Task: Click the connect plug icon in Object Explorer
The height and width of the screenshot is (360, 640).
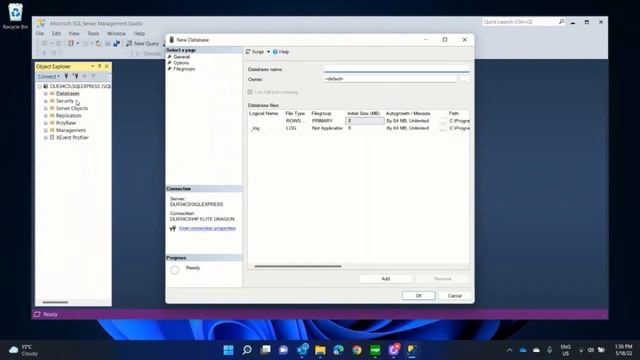Action: click(x=67, y=76)
